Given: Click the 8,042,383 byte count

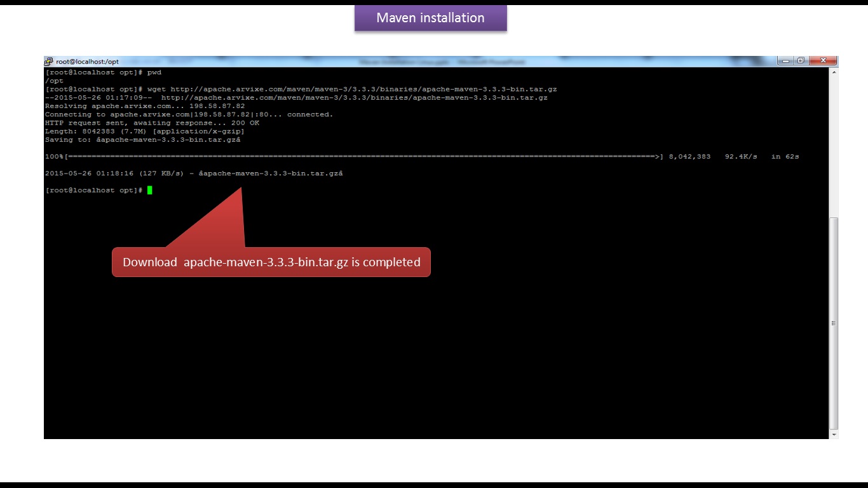Looking at the screenshot, I should coord(689,156).
